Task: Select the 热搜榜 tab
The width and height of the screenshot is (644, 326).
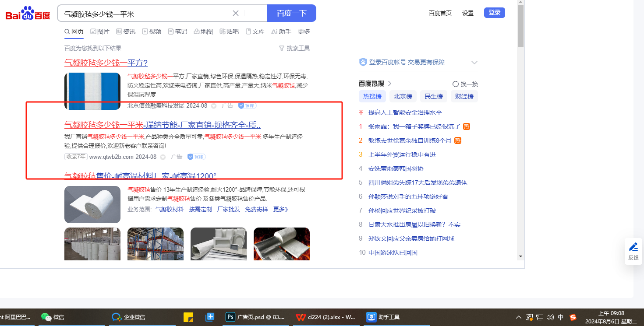Action: click(372, 96)
